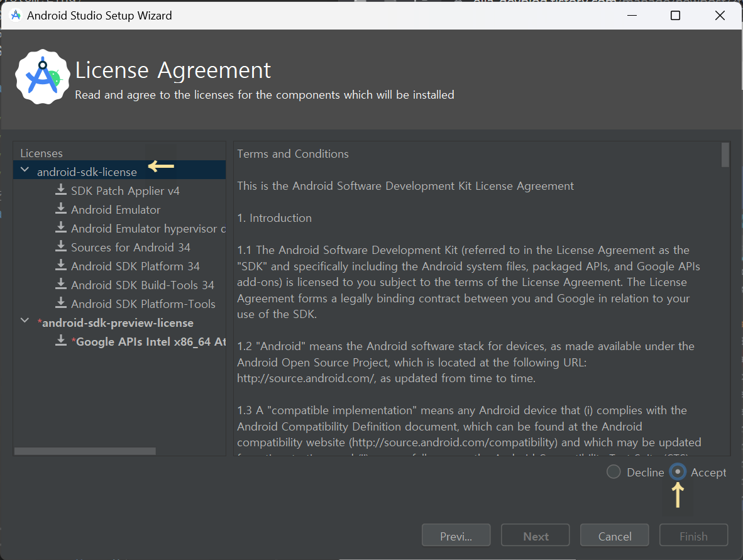Click the license text vertical scrollbar thumb
Viewport: 743px width, 560px height.
(725, 155)
